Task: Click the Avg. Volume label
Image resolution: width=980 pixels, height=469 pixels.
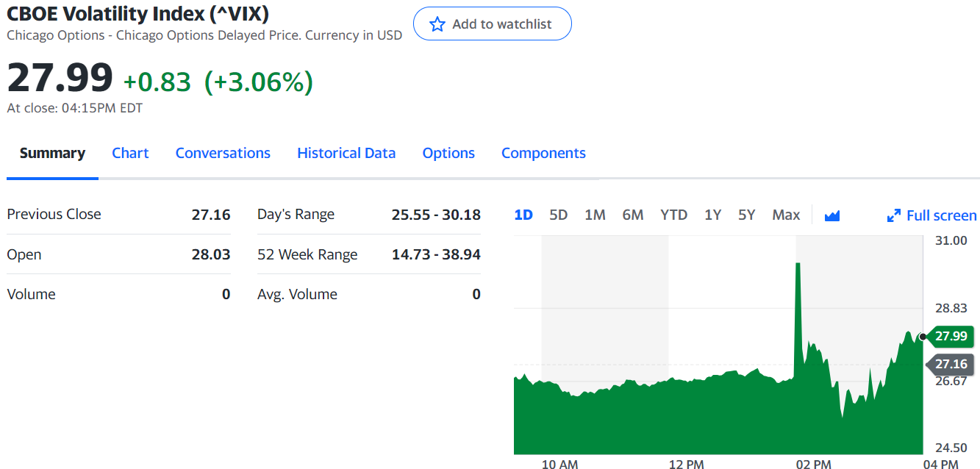Action: (297, 294)
